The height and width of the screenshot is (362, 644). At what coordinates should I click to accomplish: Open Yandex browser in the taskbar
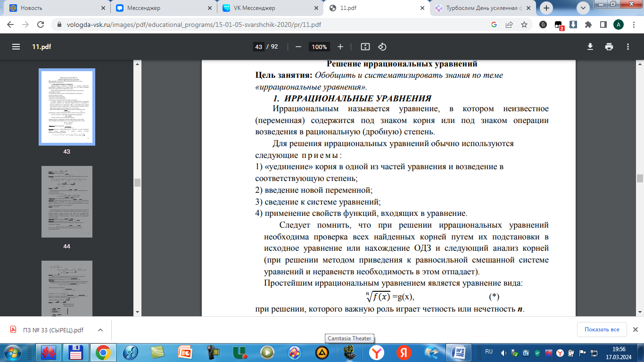point(376,352)
